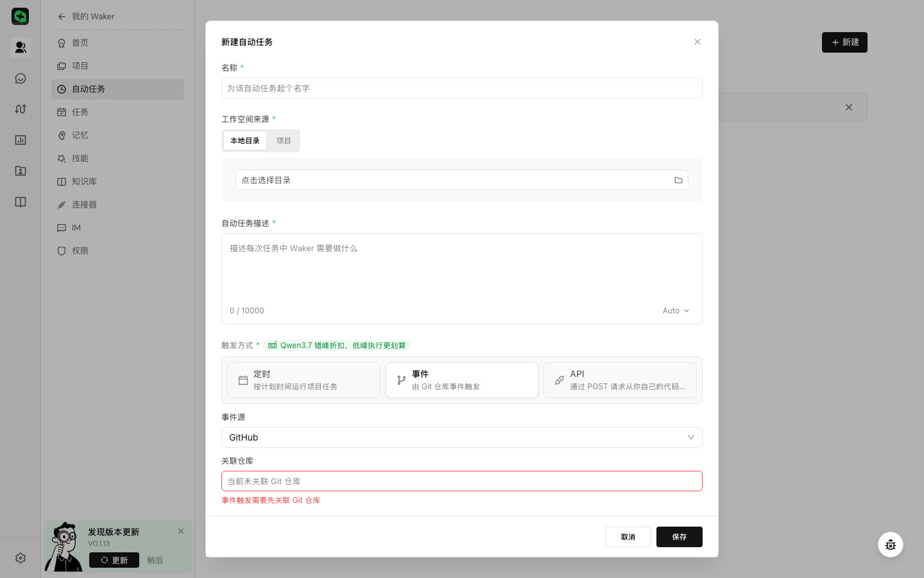Open IM in the sidebar
This screenshot has width=924, height=578.
[117, 228]
